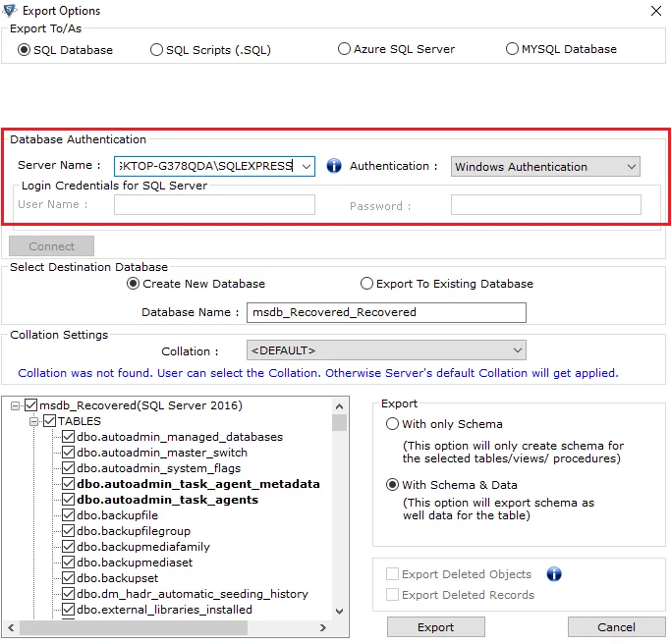671x644 pixels.
Task: Click the horizontal scrollbar thumb of the tree
Action: click(x=134, y=627)
